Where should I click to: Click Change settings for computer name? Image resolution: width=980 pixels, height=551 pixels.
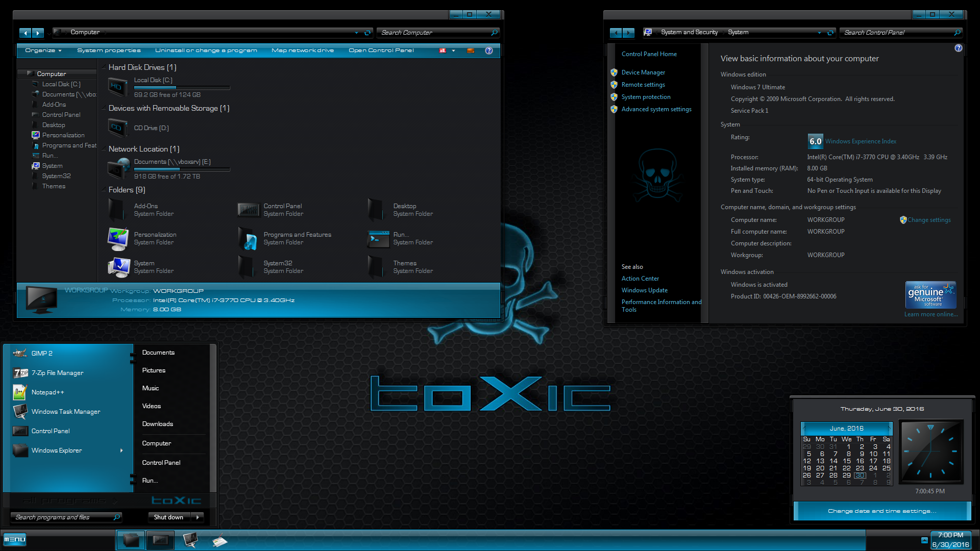(x=929, y=220)
